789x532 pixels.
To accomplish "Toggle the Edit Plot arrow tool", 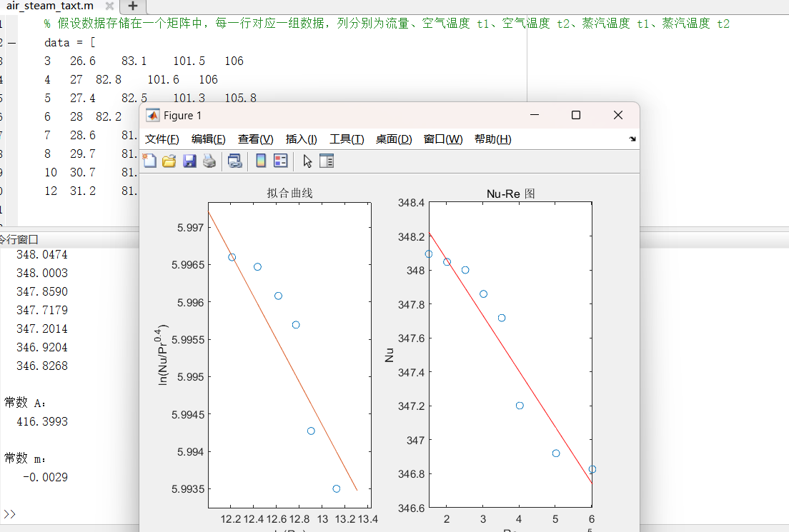I will (x=307, y=161).
